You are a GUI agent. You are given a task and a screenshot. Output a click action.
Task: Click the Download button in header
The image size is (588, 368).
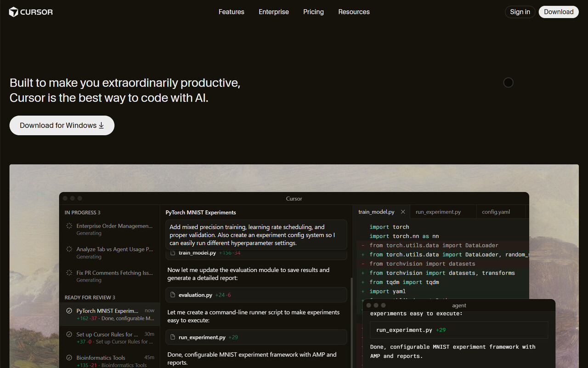tap(559, 12)
